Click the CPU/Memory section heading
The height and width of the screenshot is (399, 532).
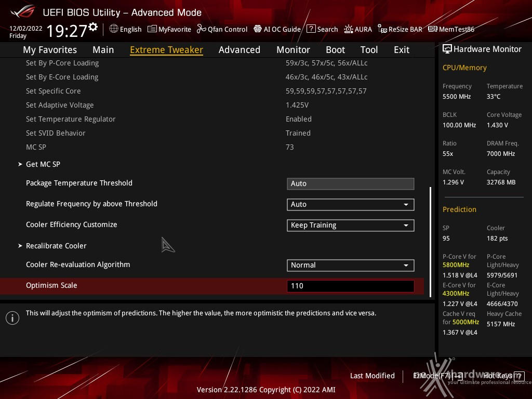coord(464,68)
